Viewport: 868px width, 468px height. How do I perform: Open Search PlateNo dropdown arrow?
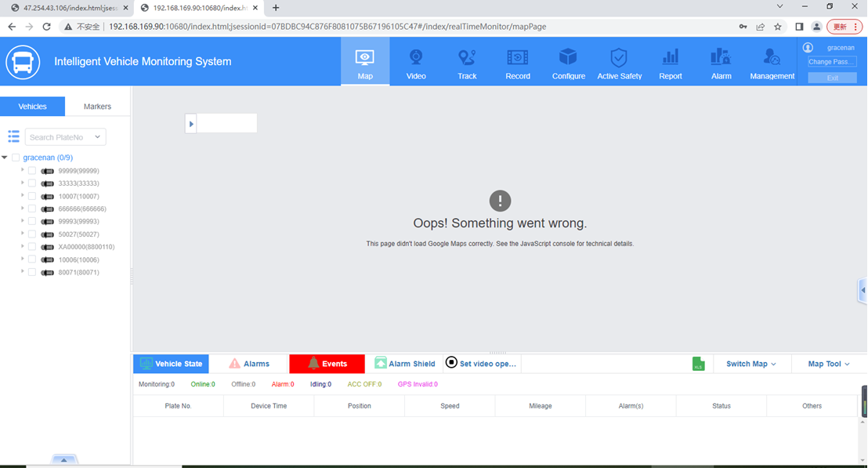(x=97, y=137)
